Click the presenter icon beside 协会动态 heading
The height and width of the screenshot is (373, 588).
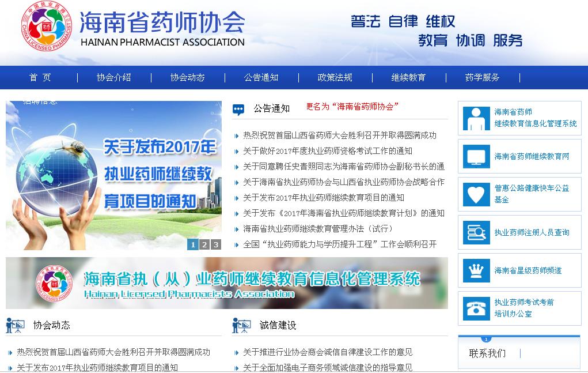coord(15,326)
